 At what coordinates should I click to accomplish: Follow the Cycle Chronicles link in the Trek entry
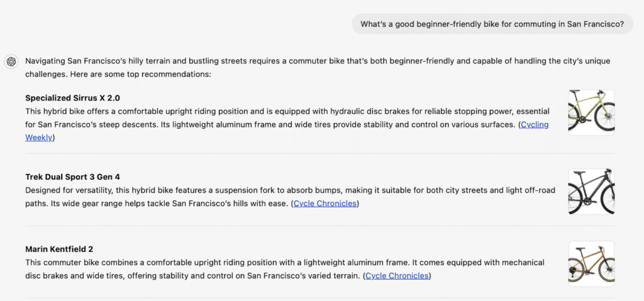point(325,204)
